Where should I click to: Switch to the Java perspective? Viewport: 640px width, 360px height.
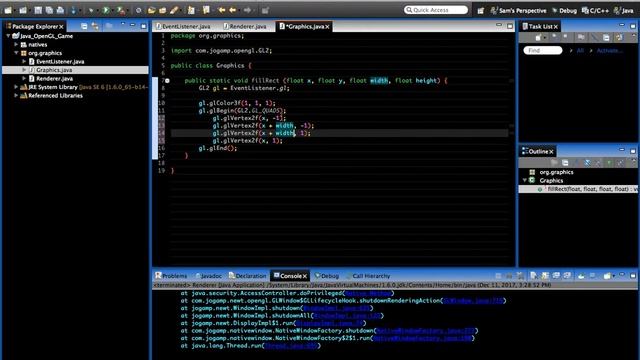624,11
